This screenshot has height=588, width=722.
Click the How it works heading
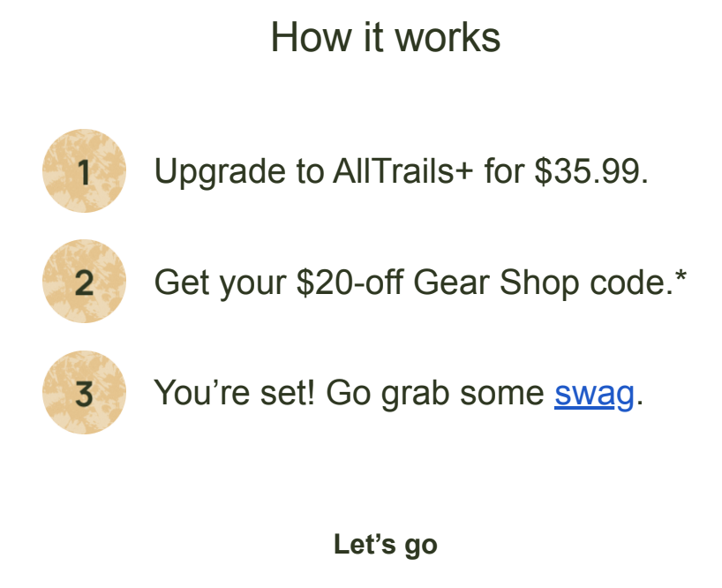386,37
